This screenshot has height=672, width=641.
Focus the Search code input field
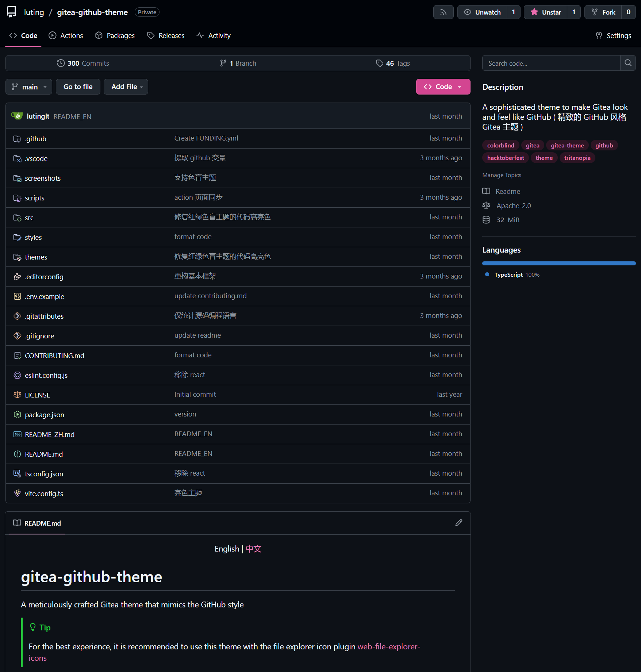coord(551,63)
